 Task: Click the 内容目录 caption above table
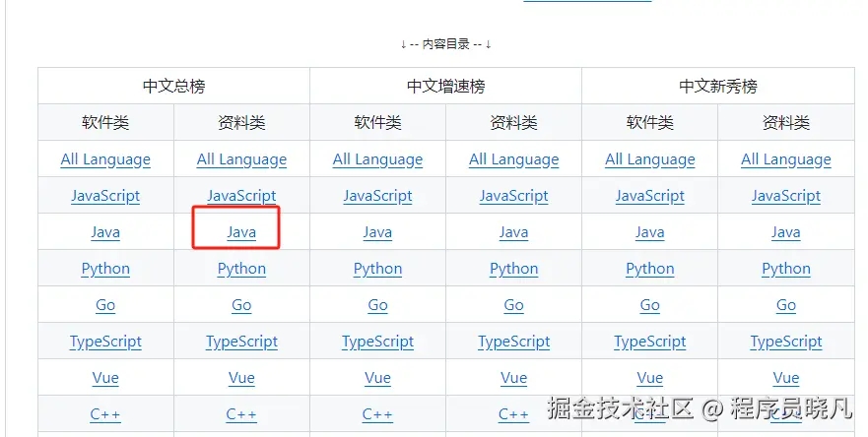click(x=446, y=44)
